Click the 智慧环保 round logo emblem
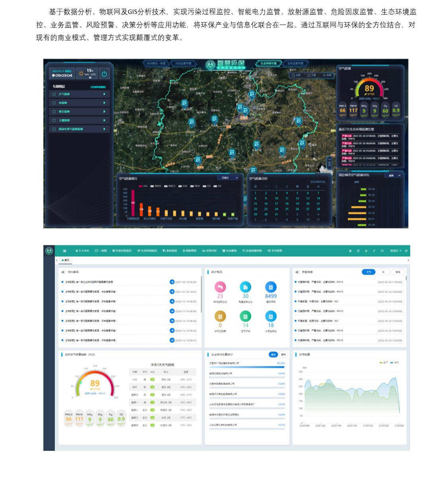The width and height of the screenshot is (448, 487). [x=210, y=65]
